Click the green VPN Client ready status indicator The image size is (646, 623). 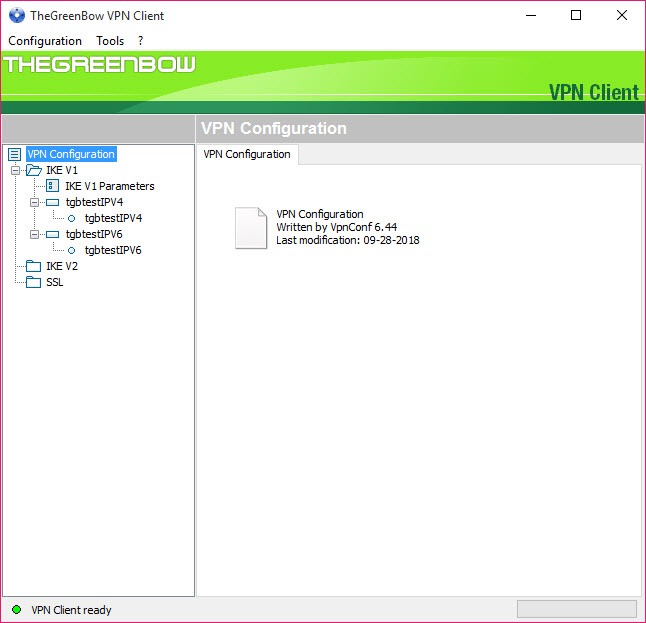click(16, 609)
